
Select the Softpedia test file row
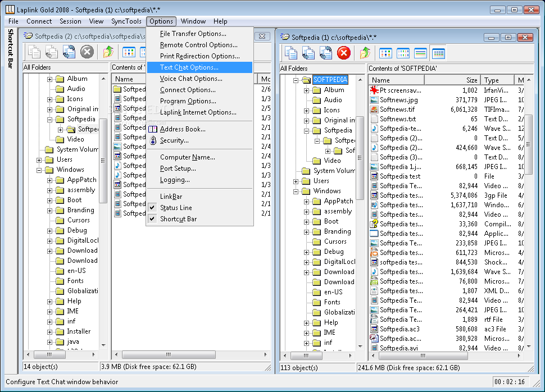(x=447, y=176)
